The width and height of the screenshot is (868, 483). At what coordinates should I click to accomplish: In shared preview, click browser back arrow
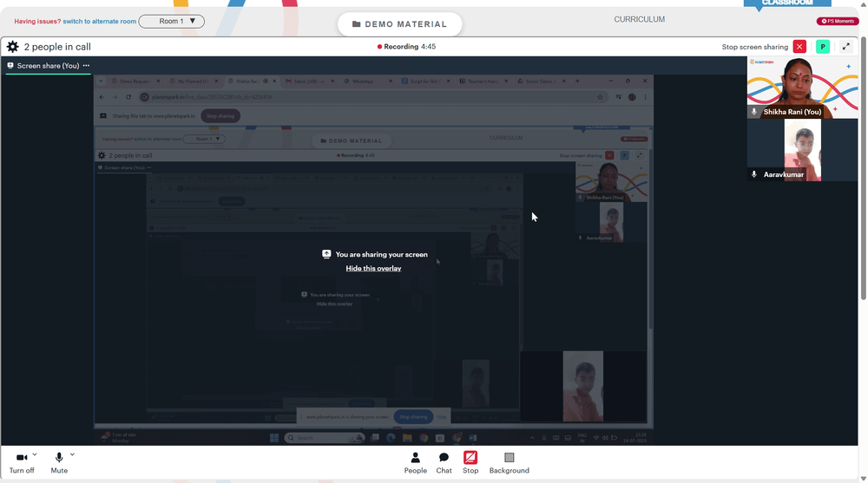pyautogui.click(x=102, y=97)
